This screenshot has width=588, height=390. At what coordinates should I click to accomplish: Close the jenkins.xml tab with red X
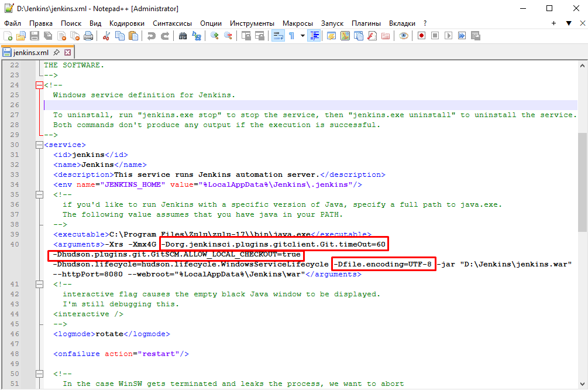(x=67, y=52)
